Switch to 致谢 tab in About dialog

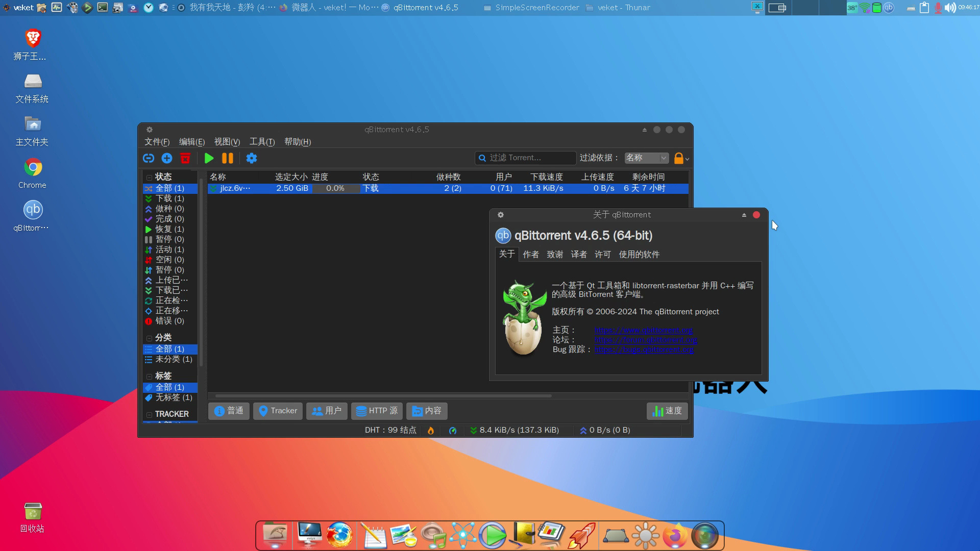[x=555, y=254]
